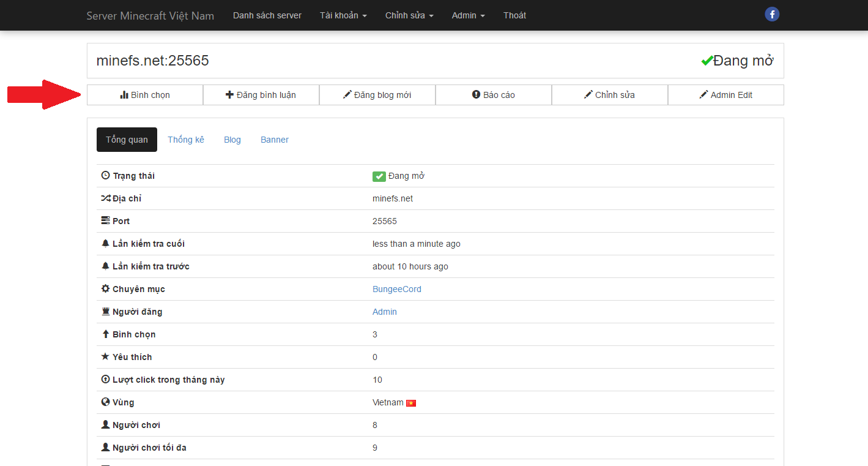This screenshot has height=466, width=868.
Task: Click the up arrow icon beside Bình chọn row
Action: point(105,334)
